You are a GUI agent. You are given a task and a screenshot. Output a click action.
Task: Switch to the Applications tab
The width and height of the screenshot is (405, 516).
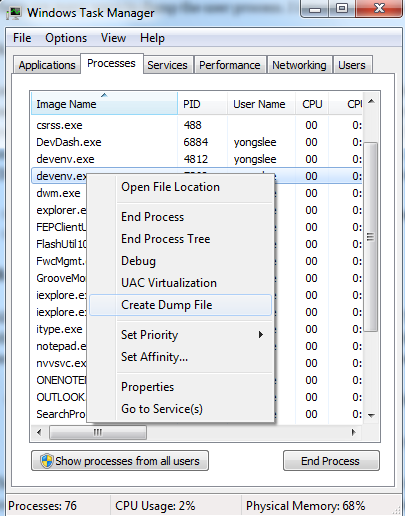coord(47,65)
